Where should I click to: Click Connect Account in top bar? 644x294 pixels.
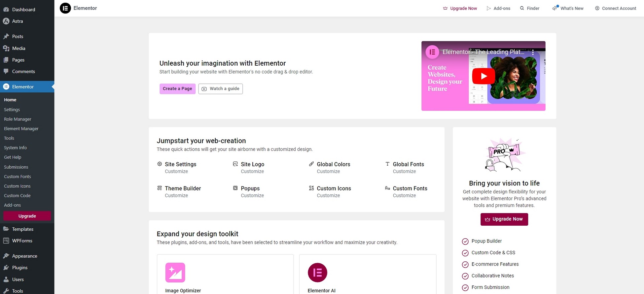(x=616, y=8)
